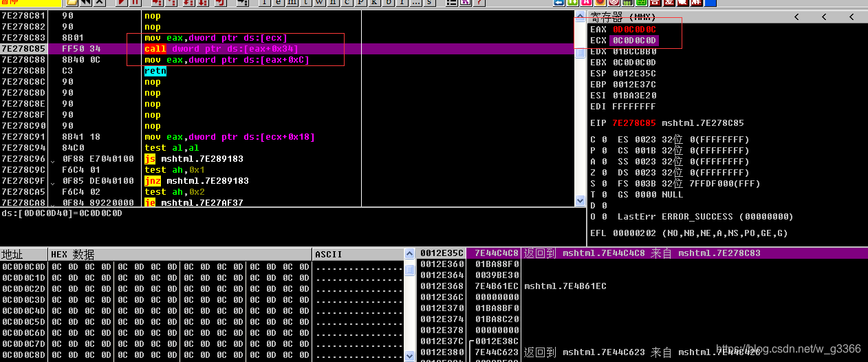The height and width of the screenshot is (362, 868).
Task: Click the first '<' arrow in registers header
Action: coord(796,17)
